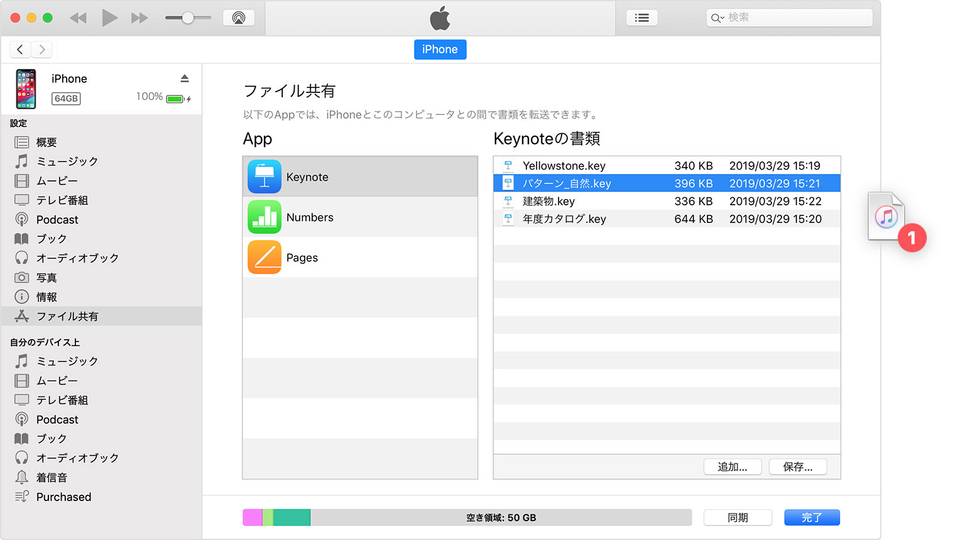This screenshot has width=980, height=540.
Task: Select the iPhone device tab
Action: pyautogui.click(x=440, y=50)
